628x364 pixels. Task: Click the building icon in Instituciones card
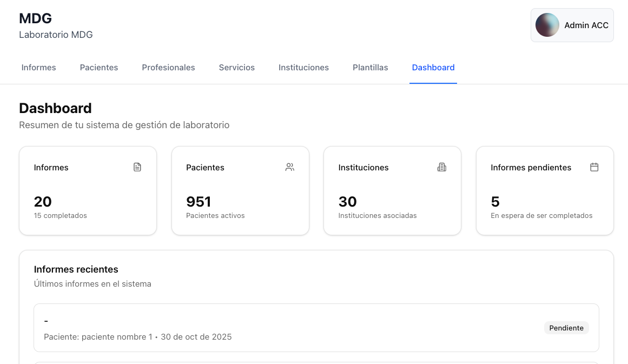tap(442, 167)
